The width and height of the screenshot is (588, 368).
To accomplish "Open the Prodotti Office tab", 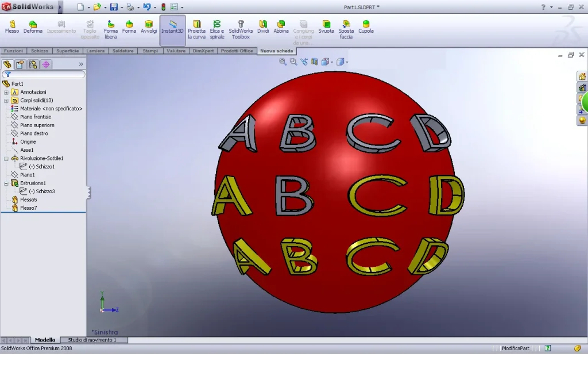I will [237, 51].
